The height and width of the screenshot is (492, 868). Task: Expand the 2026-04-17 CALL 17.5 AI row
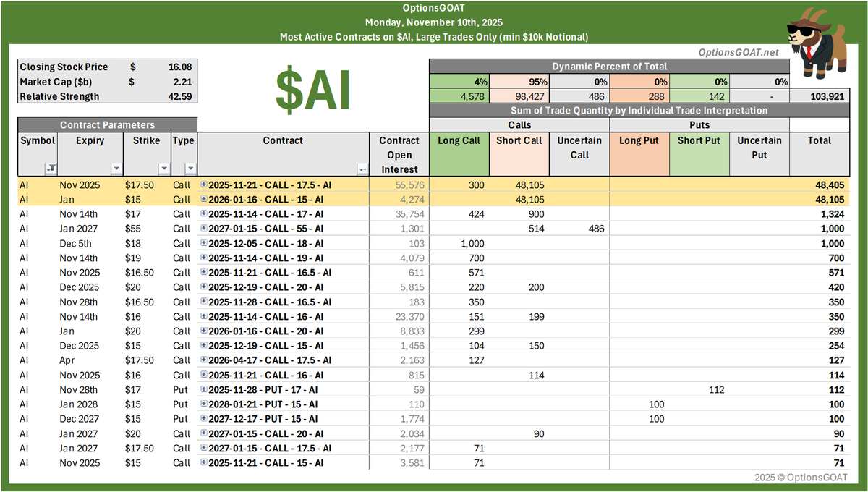click(204, 360)
